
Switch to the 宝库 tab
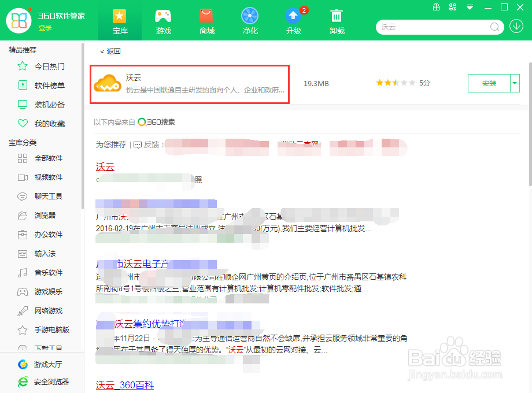[120, 20]
